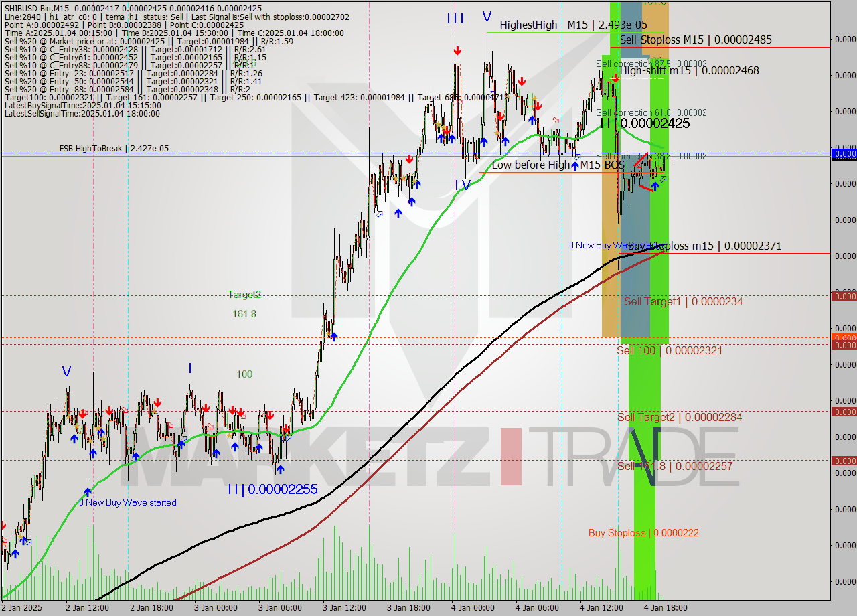857x616 pixels.
Task: Click Low before High M15-BOS label
Action: 558,165
